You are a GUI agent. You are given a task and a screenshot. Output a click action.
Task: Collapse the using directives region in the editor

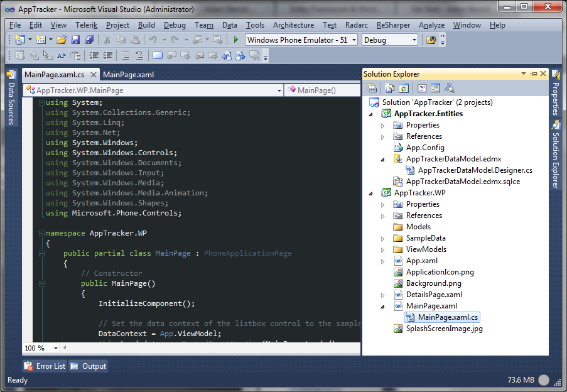[x=41, y=102]
